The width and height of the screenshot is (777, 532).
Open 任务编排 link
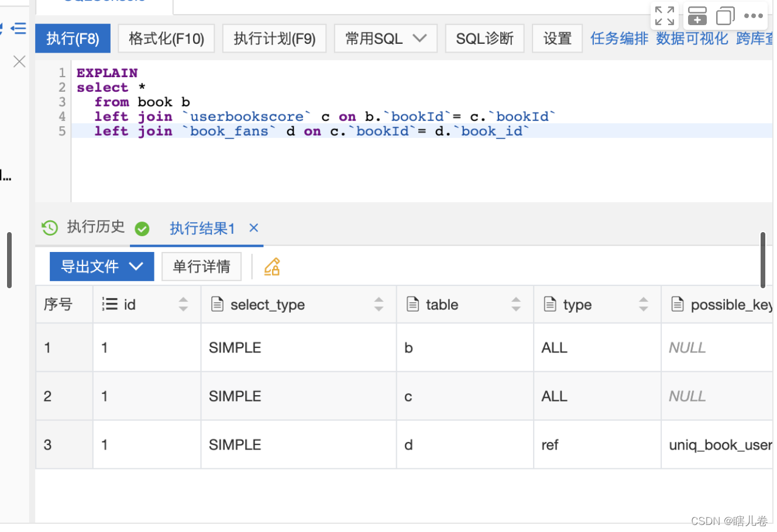coord(619,39)
